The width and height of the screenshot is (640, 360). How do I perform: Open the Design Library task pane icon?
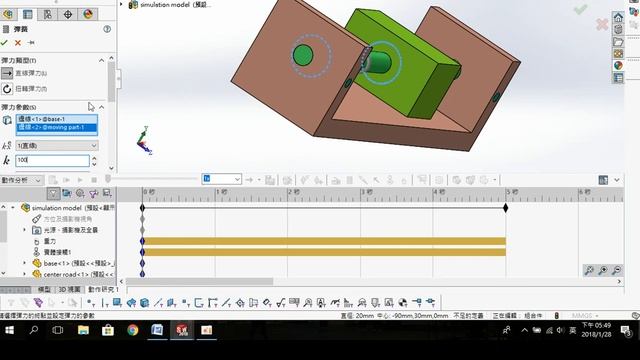[618, 29]
